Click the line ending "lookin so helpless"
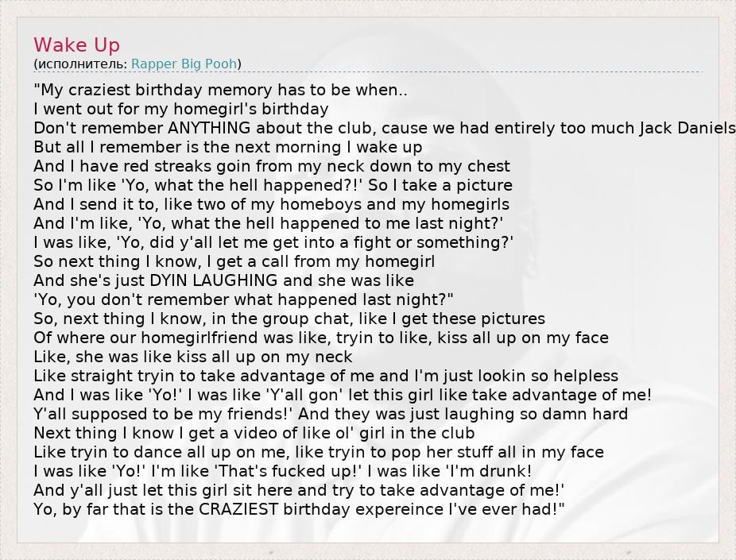This screenshot has height=560, width=736. [326, 376]
